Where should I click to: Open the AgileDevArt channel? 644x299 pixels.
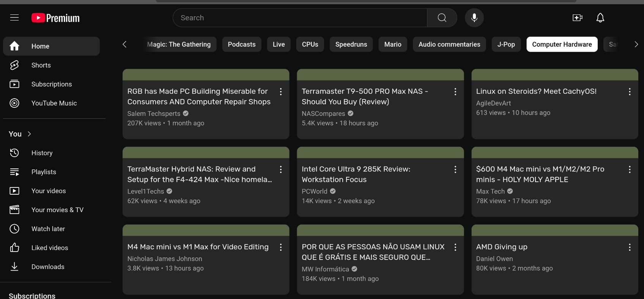pyautogui.click(x=493, y=103)
